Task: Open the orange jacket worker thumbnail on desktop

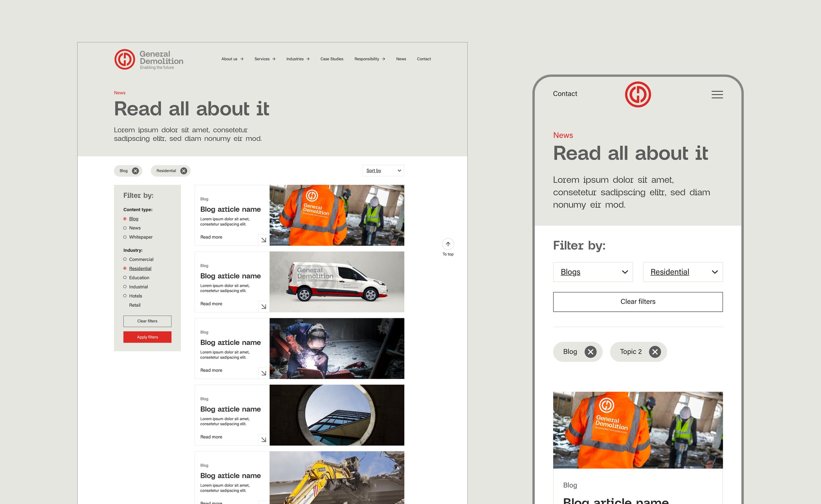Action: pos(337,215)
